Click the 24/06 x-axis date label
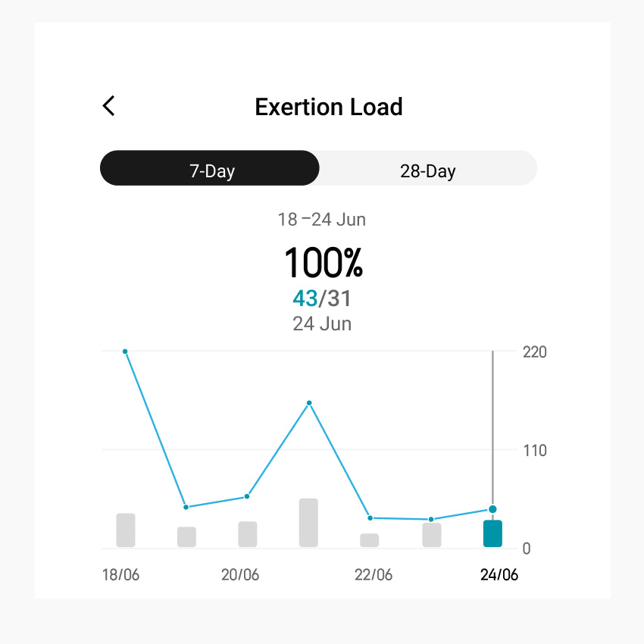Image resolution: width=644 pixels, height=644 pixels. 499,575
